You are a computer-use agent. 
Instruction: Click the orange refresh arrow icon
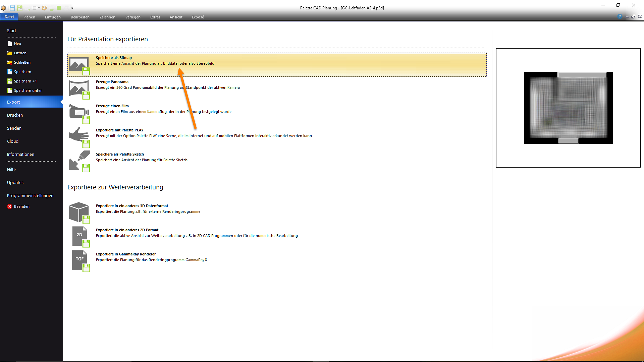(44, 8)
